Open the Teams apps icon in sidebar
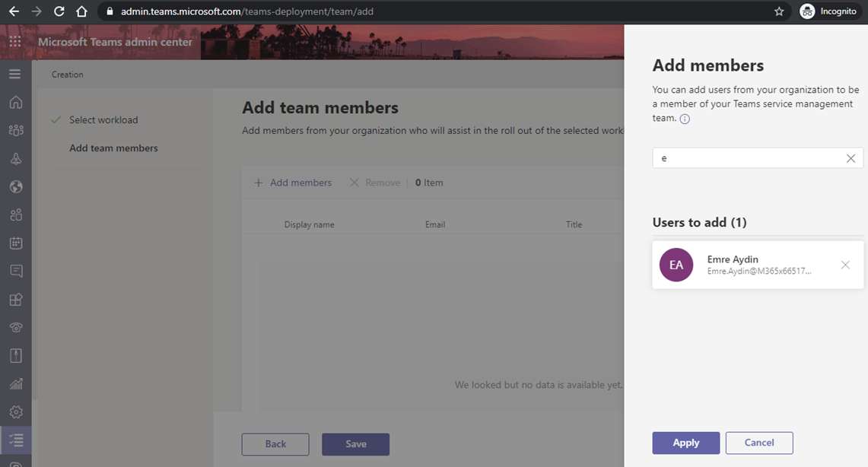Image resolution: width=868 pixels, height=467 pixels. pos(16,300)
